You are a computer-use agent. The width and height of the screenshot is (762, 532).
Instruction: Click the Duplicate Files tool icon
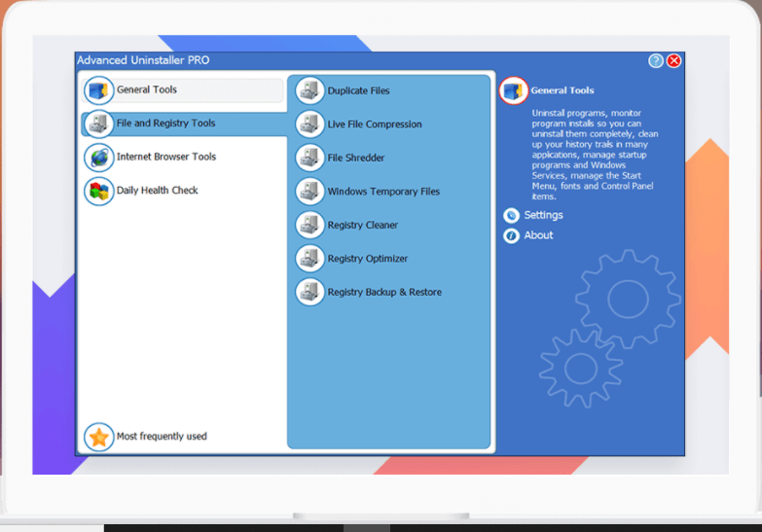[x=309, y=90]
